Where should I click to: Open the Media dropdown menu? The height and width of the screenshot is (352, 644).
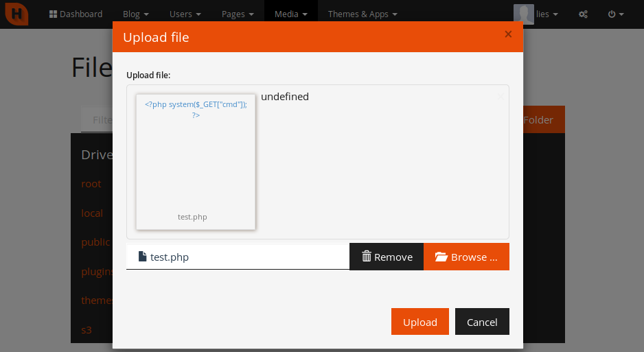pos(291,14)
